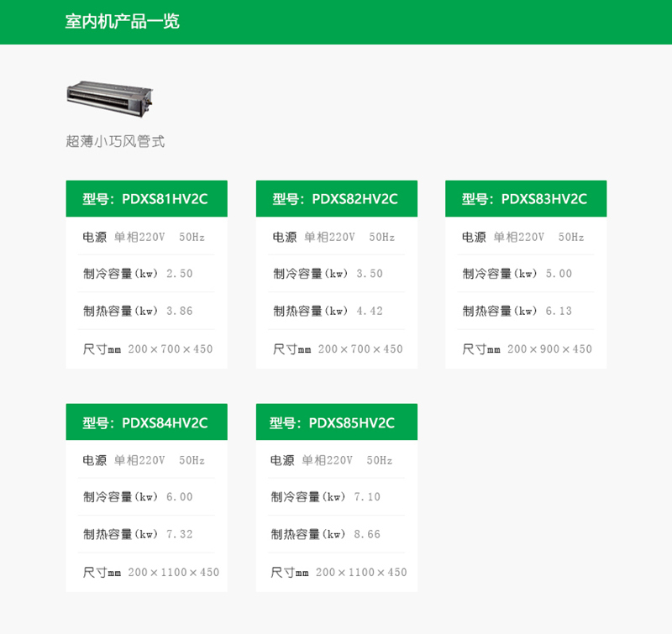Click the 4.42 heating capacity row
The height and width of the screenshot is (634, 672).
328,311
